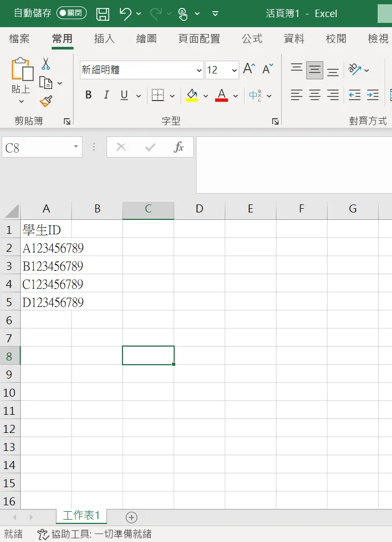392x542 pixels.
Task: Open the font name 新細明體 dropdown
Action: [199, 70]
